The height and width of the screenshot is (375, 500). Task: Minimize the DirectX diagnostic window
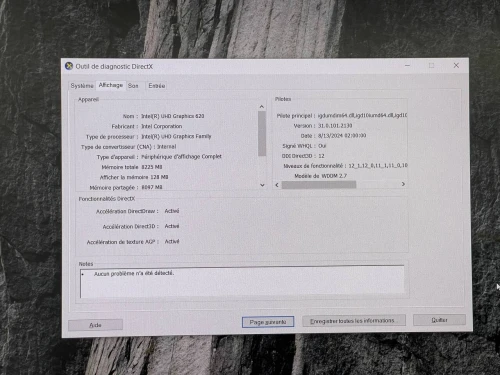pyautogui.click(x=407, y=65)
